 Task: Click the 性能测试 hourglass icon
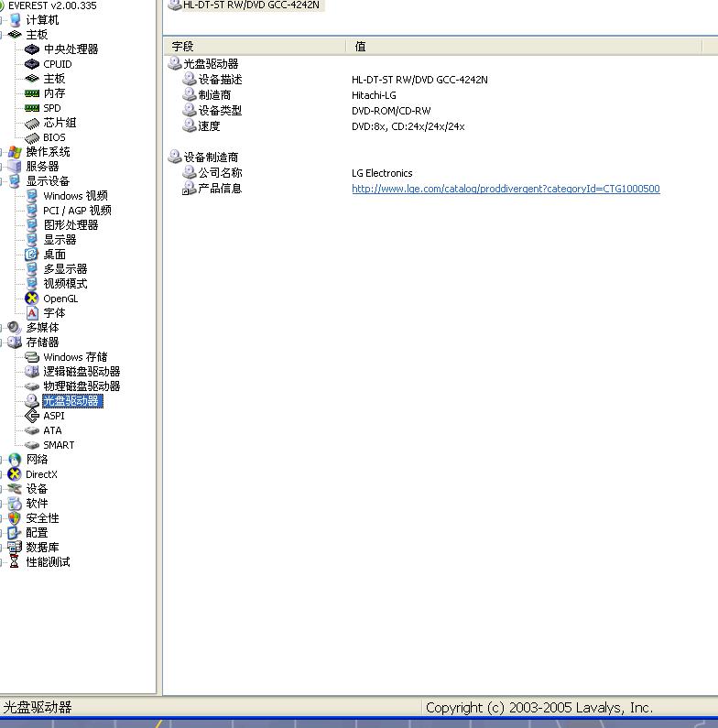tap(15, 561)
